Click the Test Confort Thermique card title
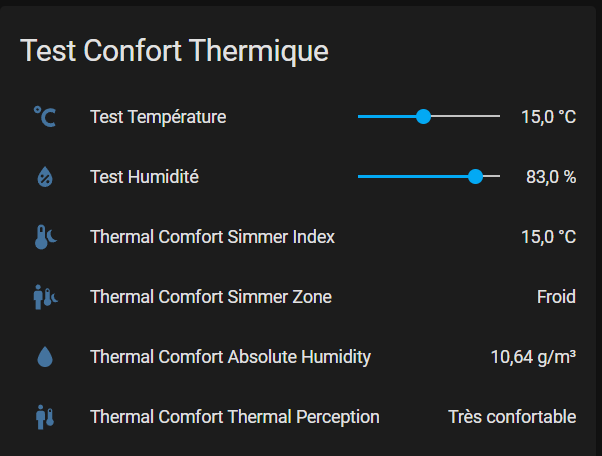 point(174,51)
